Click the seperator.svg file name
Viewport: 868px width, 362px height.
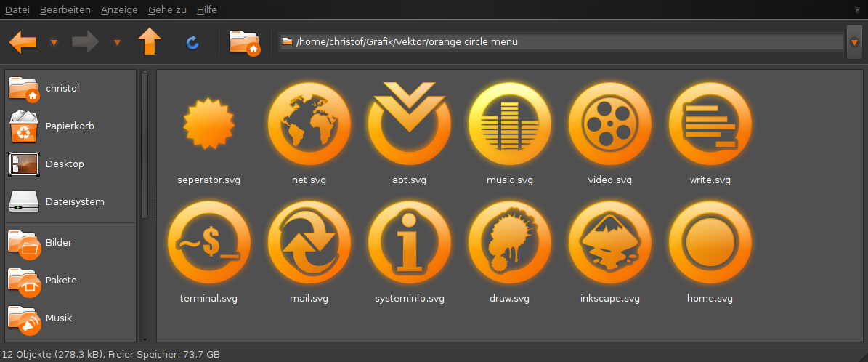tap(208, 180)
